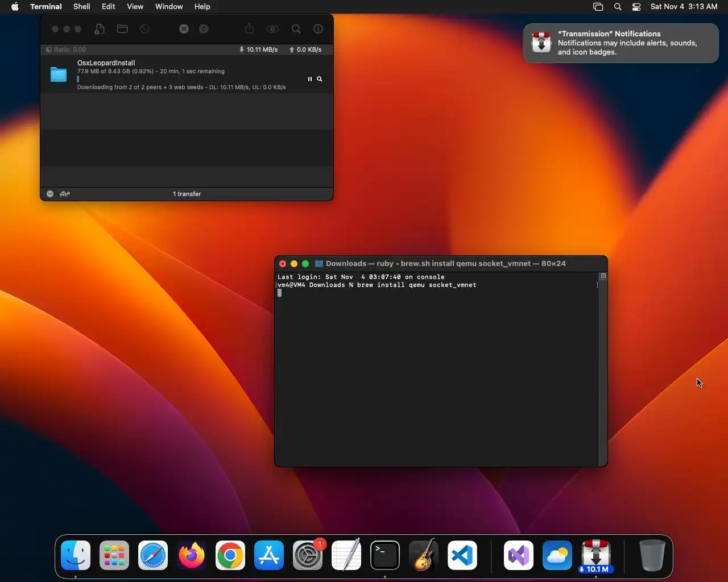Click the 10.11 MB/s download speed indicator
This screenshot has width=728, height=582.
[x=258, y=49]
